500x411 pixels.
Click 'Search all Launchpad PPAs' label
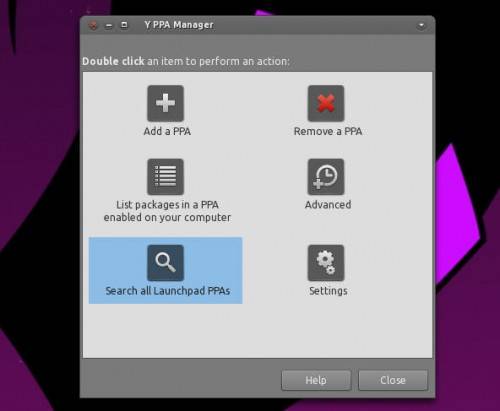pyautogui.click(x=168, y=291)
